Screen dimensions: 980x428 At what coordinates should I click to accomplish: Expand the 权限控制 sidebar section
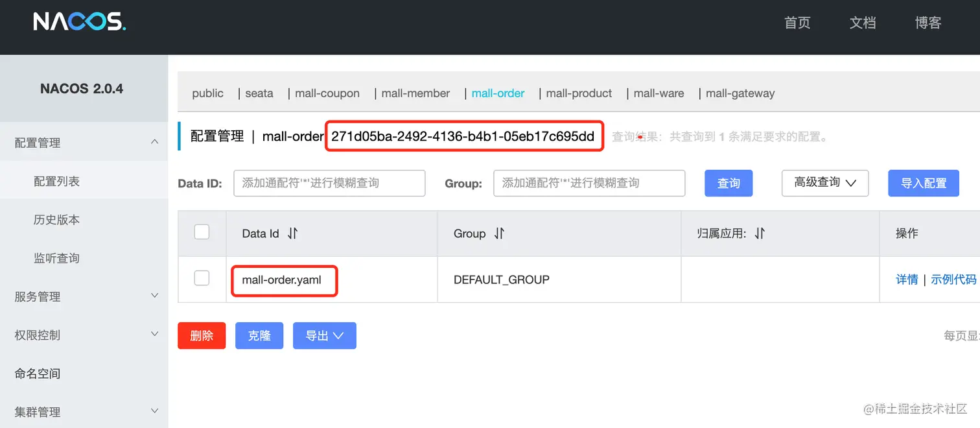(x=154, y=334)
